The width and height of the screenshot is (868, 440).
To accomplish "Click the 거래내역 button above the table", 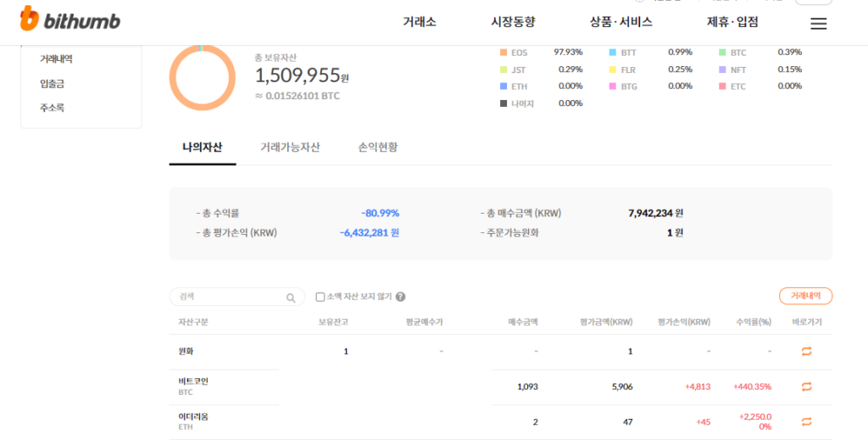I will [805, 296].
